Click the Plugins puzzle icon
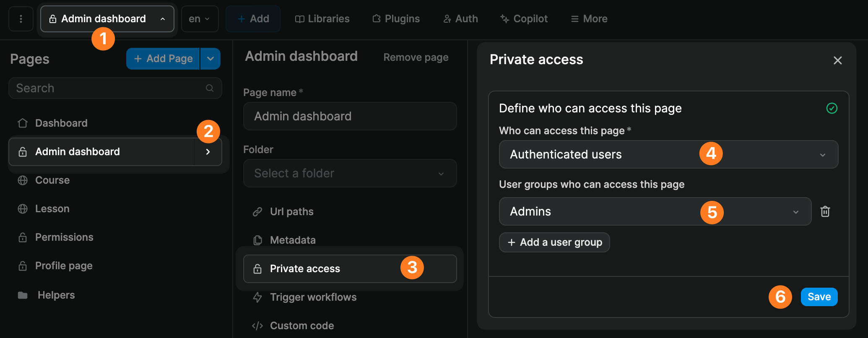This screenshot has width=868, height=338. click(377, 19)
